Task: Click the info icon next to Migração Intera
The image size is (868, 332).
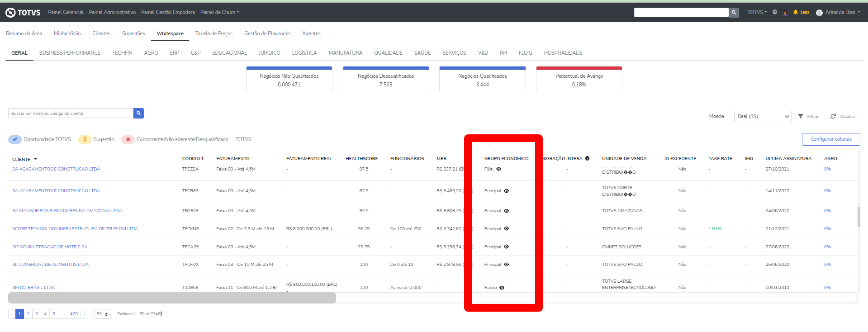Action: click(x=587, y=158)
